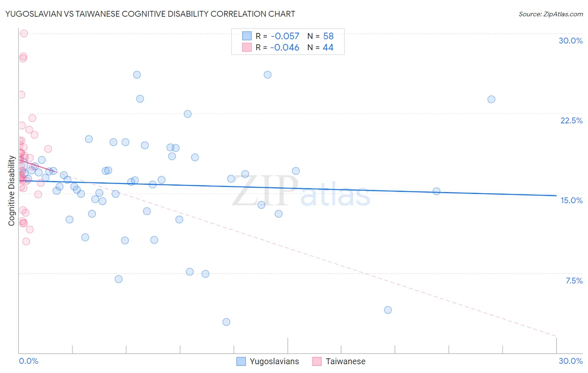Select the Taiwanese legend label
The height and width of the screenshot is (373, 588).
[345, 361]
